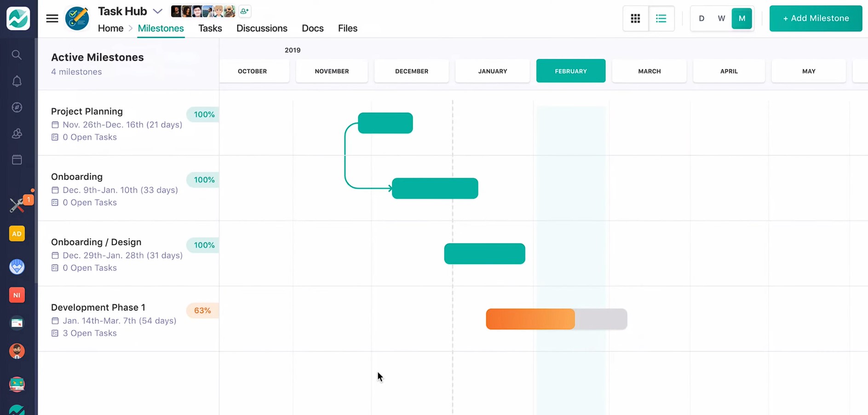868x415 pixels.
Task: Click Project Planning 100% badge
Action: (x=203, y=115)
